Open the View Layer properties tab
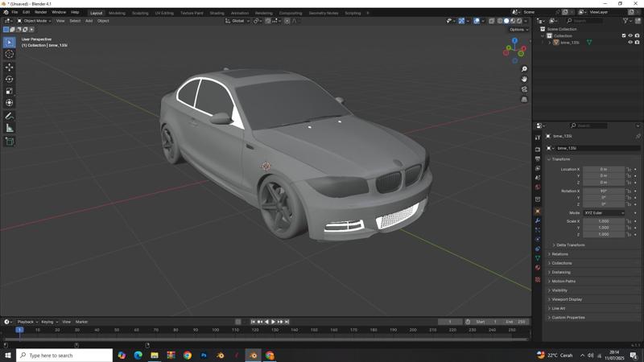 coord(538,168)
